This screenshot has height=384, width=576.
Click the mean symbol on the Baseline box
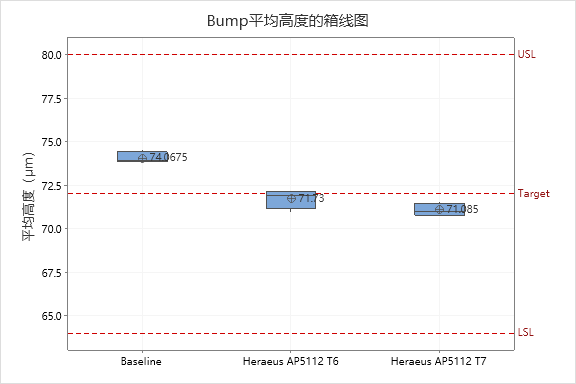pos(143,158)
